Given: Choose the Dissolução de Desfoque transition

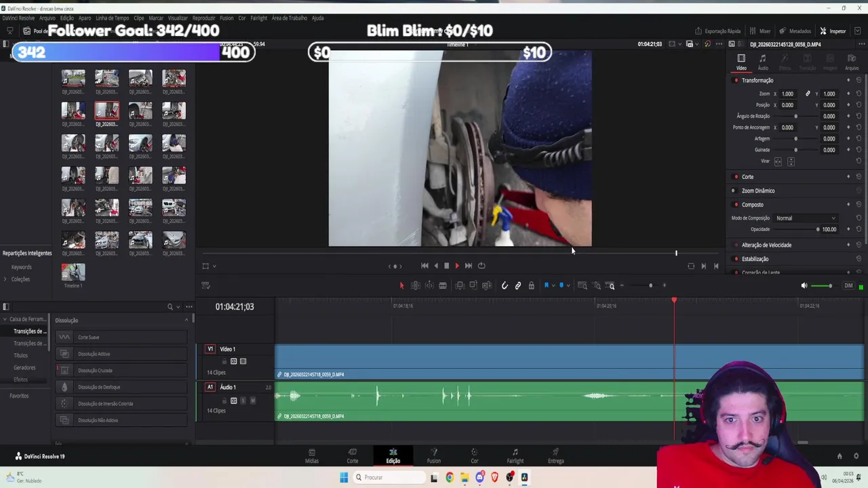Looking at the screenshot, I should click(121, 387).
